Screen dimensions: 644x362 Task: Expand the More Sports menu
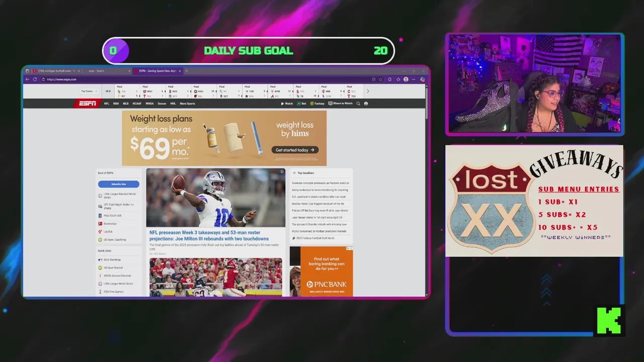pyautogui.click(x=187, y=104)
